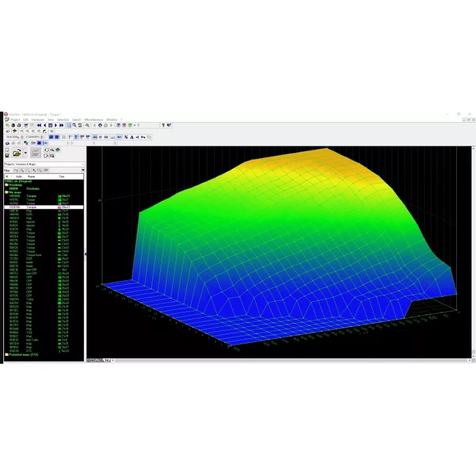
Task: Click the large open-folder project icon
Action: [18, 153]
